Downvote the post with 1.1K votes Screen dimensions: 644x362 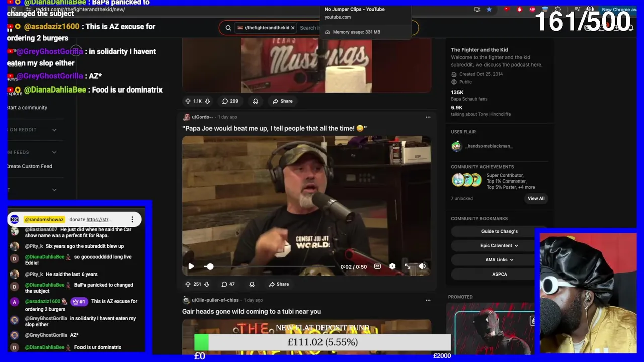pos(207,101)
